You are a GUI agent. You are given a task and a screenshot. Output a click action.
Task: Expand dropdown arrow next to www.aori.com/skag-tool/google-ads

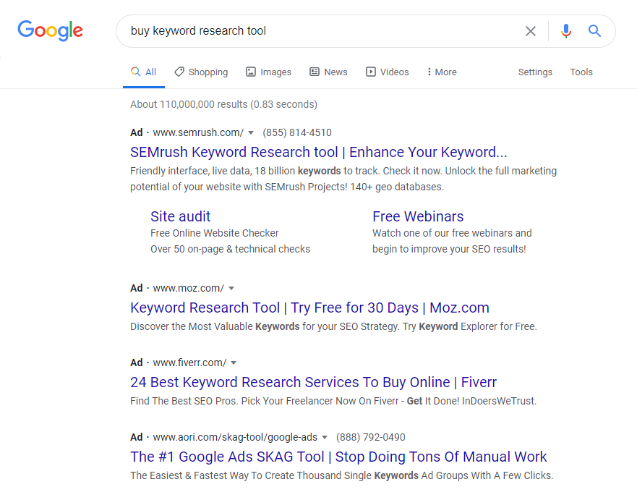[325, 437]
